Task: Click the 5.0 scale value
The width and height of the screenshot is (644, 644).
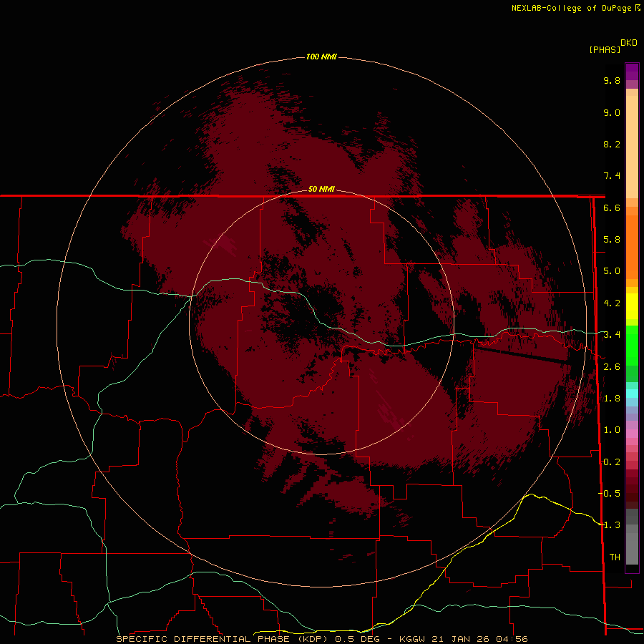Action: (612, 271)
